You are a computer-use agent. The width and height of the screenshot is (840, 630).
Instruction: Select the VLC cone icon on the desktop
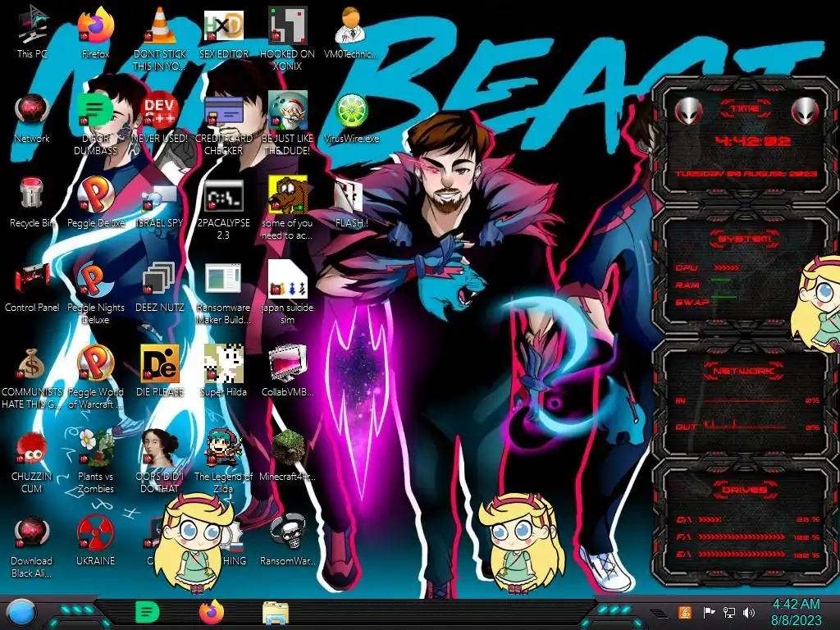[x=160, y=25]
